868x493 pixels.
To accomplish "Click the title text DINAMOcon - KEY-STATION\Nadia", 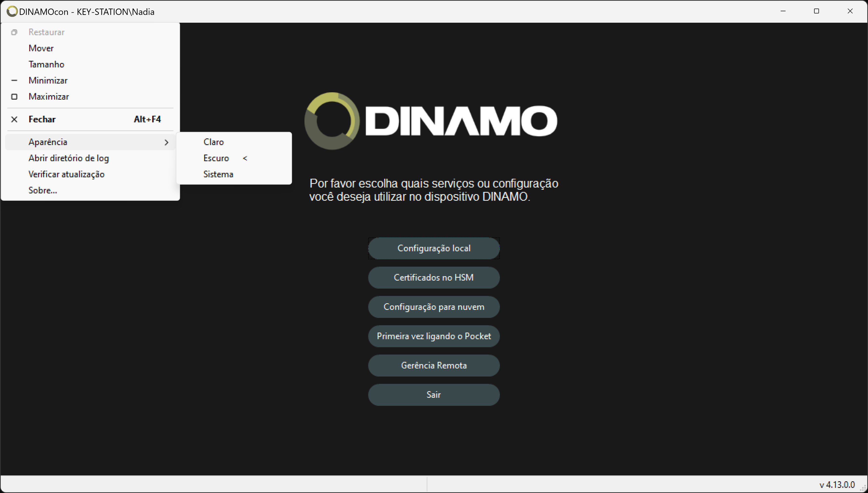I will pos(87,12).
